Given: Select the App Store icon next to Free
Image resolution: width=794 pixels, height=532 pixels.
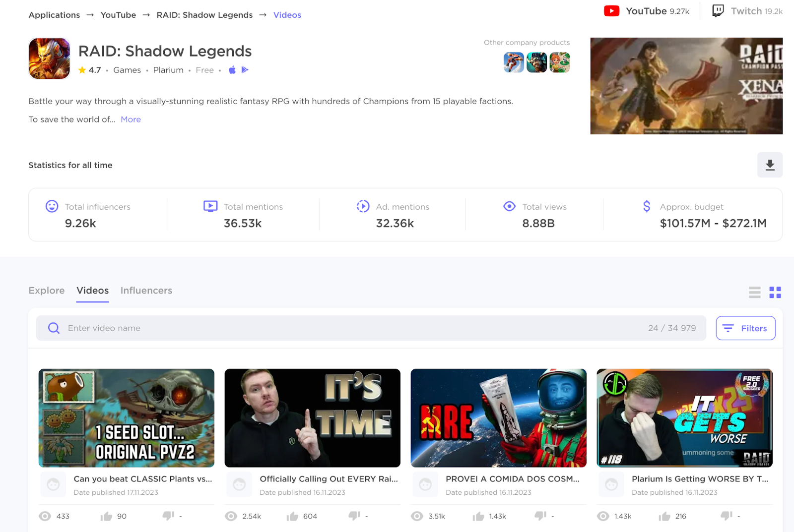Looking at the screenshot, I should click(232, 70).
